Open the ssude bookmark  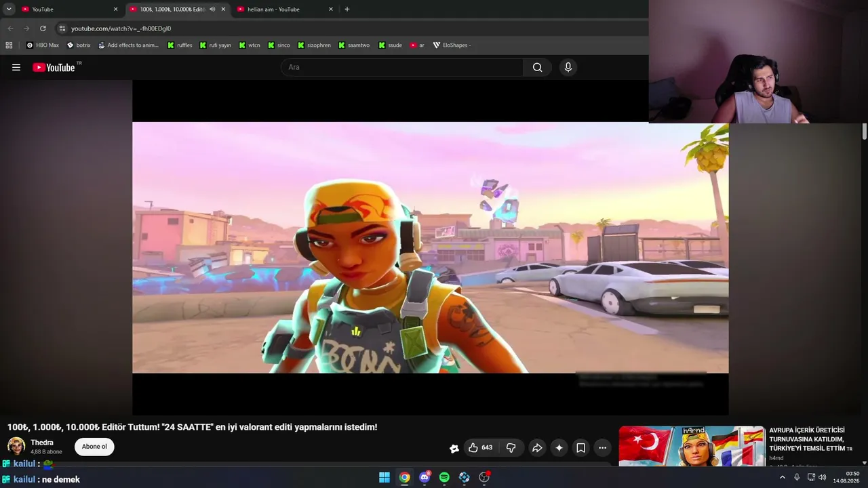pyautogui.click(x=391, y=45)
